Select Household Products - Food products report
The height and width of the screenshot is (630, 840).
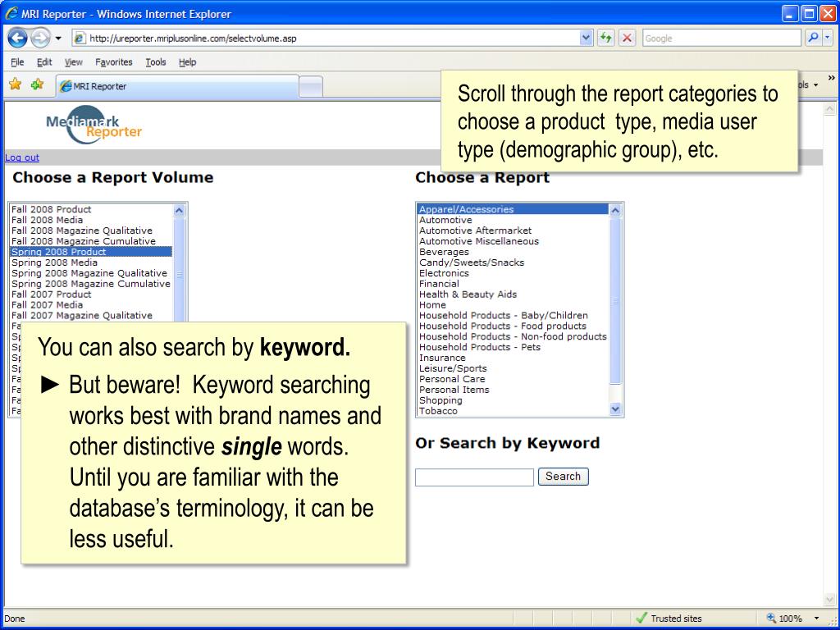[x=514, y=326]
